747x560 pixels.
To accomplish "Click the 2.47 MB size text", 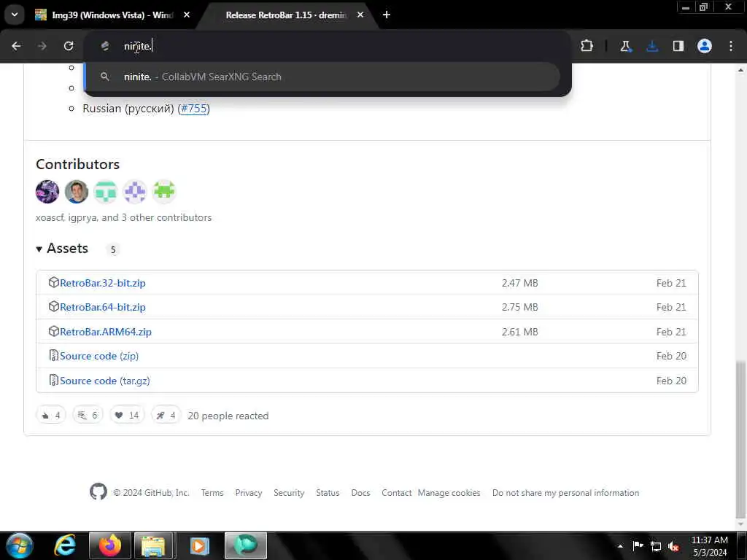I will pos(519,283).
